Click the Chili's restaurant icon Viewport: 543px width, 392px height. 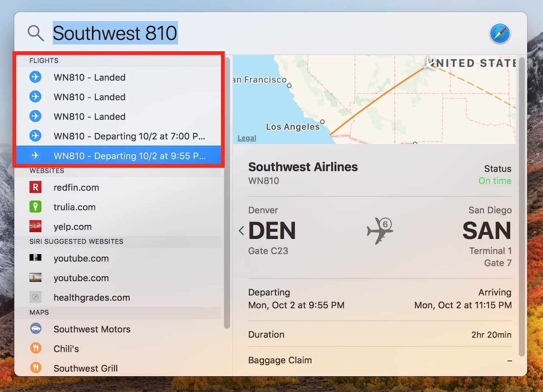(x=36, y=348)
